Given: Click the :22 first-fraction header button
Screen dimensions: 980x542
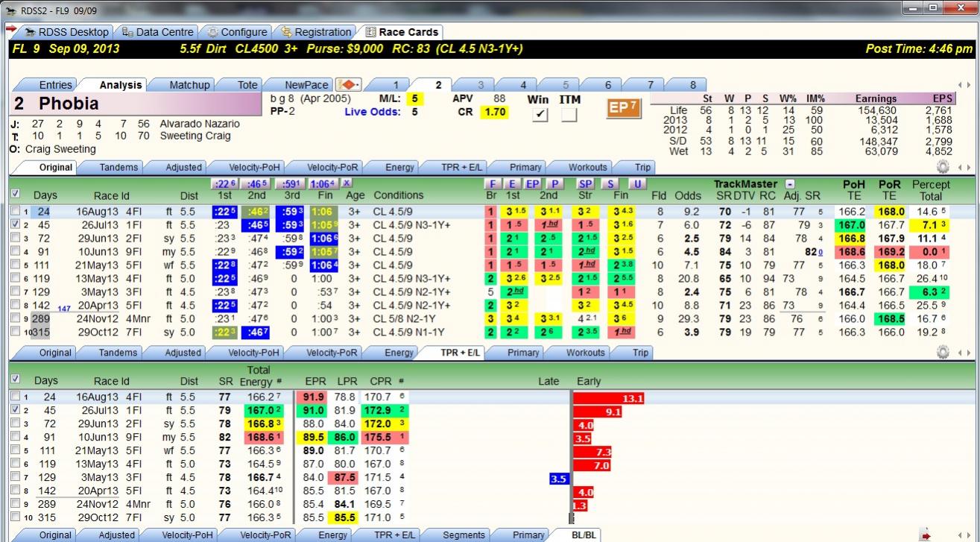Looking at the screenshot, I should pyautogui.click(x=224, y=183).
